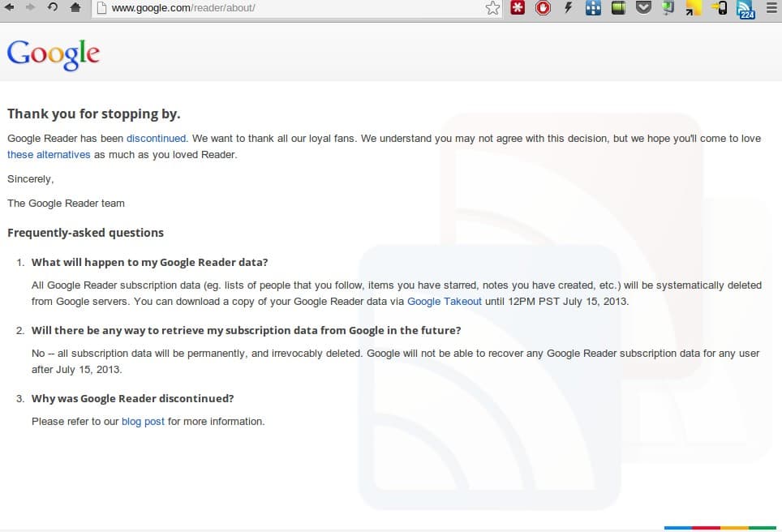
Task: Click question "Will there be any way to retrieve my subscription data"
Action: coord(247,330)
